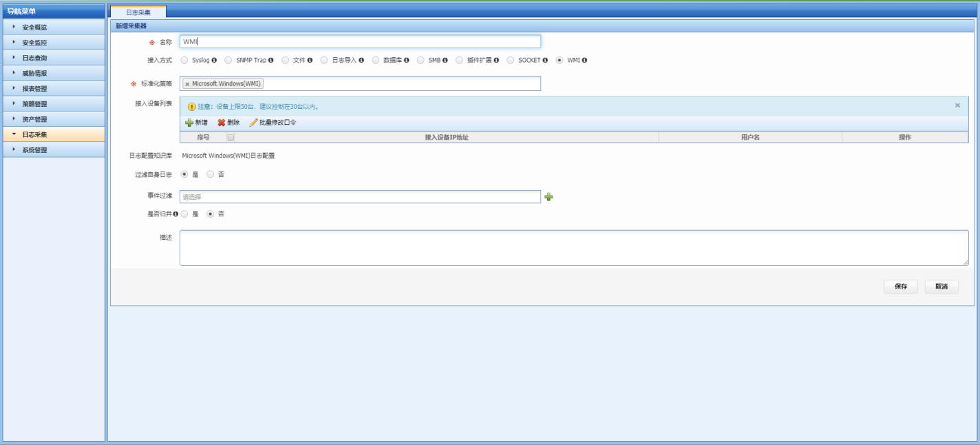Click into the 描述 description text area

tap(573, 247)
